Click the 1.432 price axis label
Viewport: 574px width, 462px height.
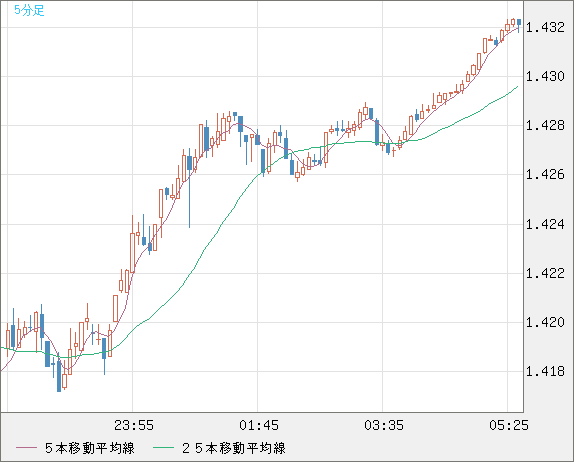[x=545, y=27]
